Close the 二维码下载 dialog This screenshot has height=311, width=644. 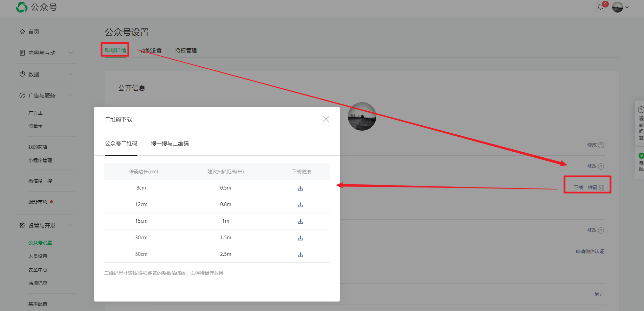tap(326, 119)
